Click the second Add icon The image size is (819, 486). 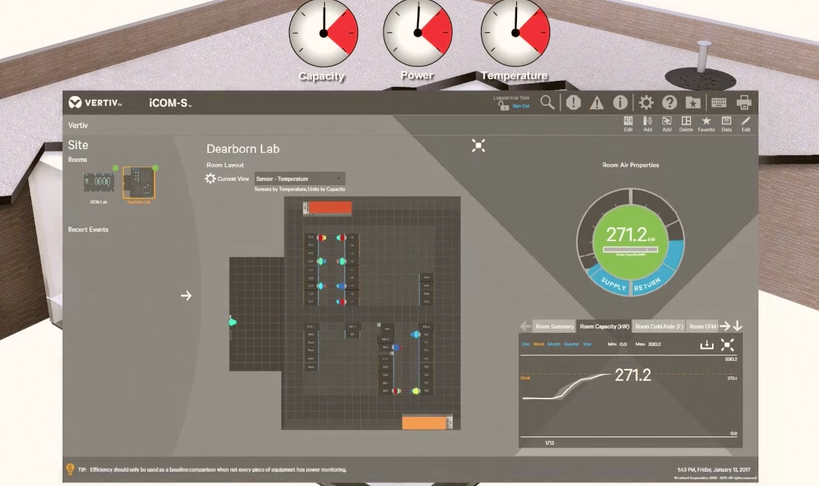coord(667,124)
